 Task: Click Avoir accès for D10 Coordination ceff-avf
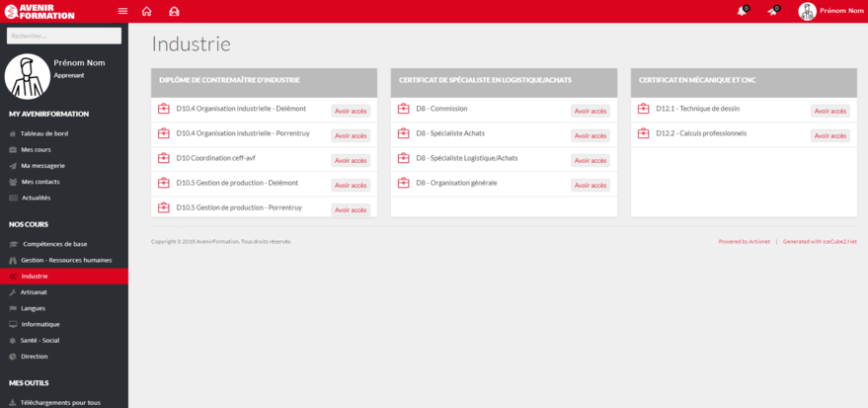[351, 161]
